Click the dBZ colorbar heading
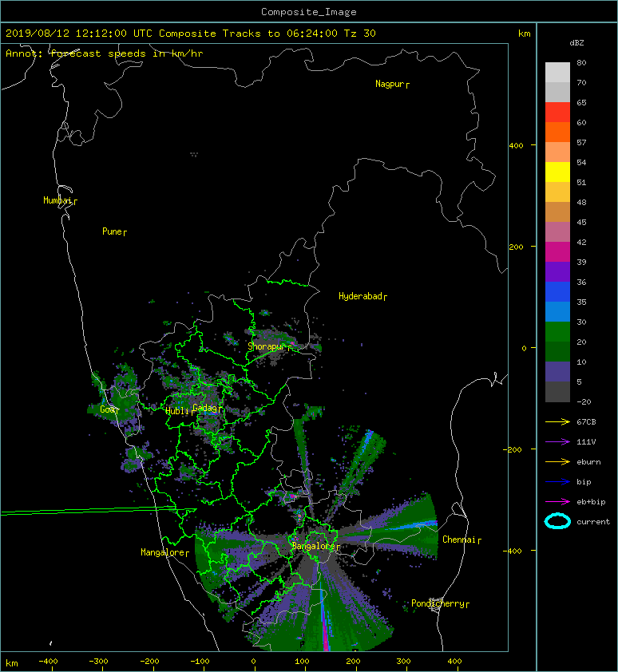618x672 pixels. click(x=576, y=43)
